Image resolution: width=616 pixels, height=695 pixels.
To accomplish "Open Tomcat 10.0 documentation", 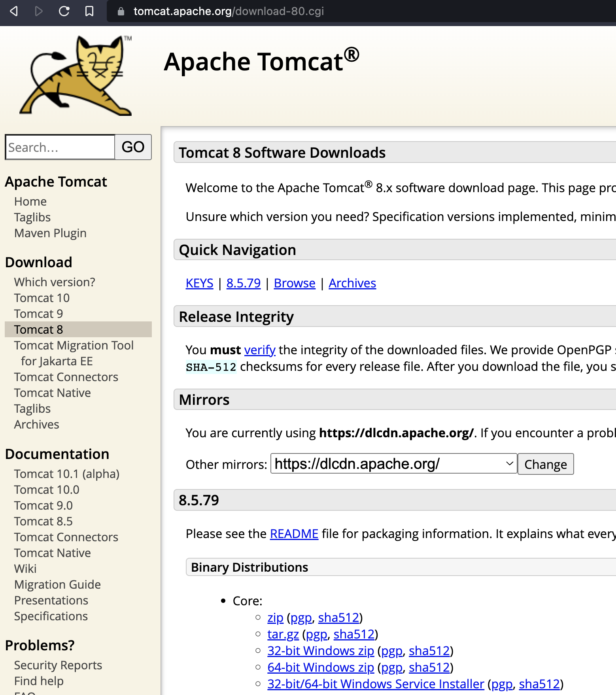I will pos(47,490).
